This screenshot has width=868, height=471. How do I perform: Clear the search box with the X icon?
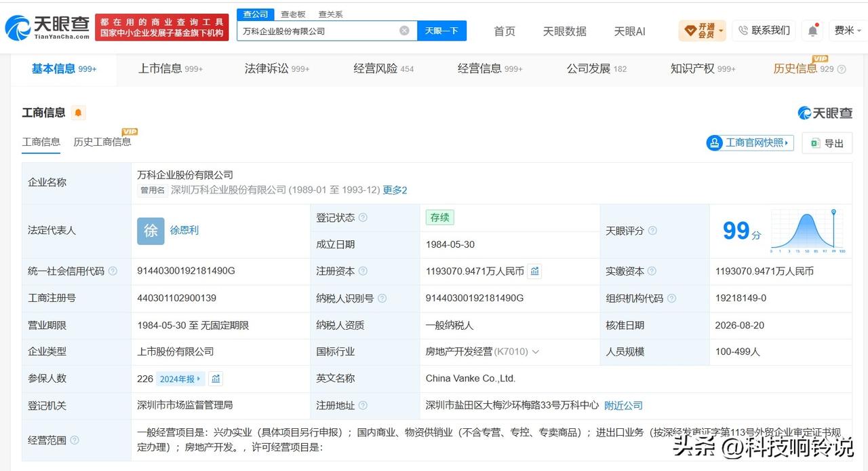click(x=404, y=31)
